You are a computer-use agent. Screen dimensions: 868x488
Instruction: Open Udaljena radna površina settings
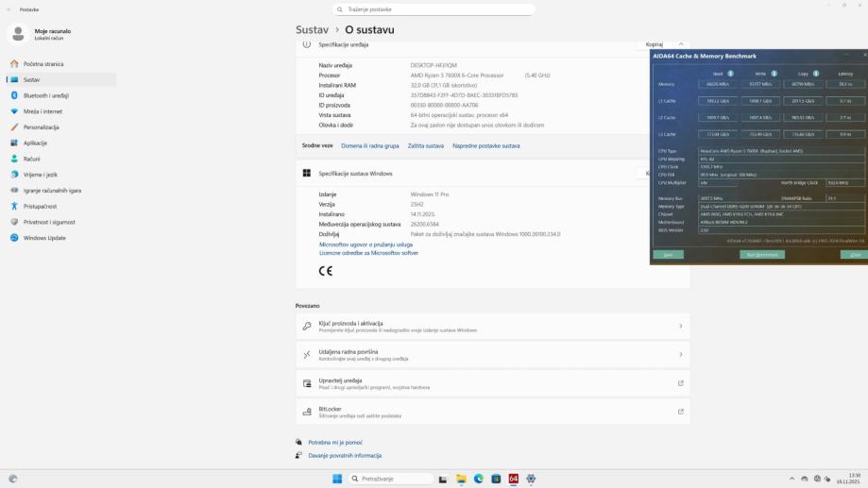tap(493, 355)
